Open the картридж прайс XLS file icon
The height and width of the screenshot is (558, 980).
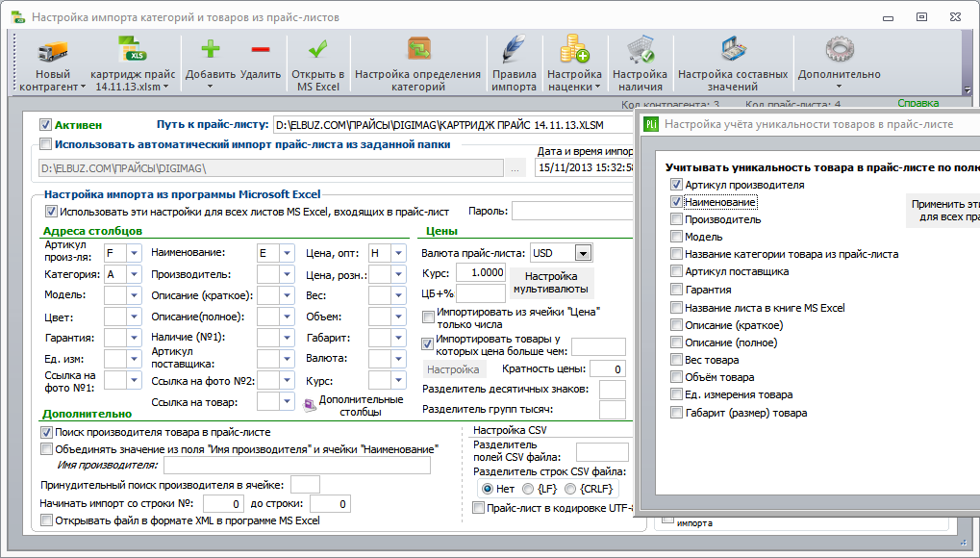(132, 51)
